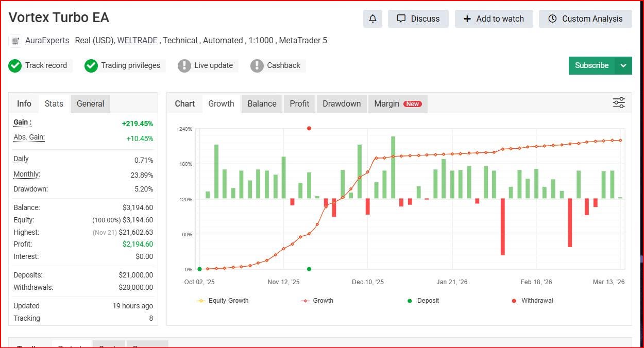Viewport: 644px width, 348px height.
Task: Click green deposit marker near Nov 12
Action: (x=309, y=269)
